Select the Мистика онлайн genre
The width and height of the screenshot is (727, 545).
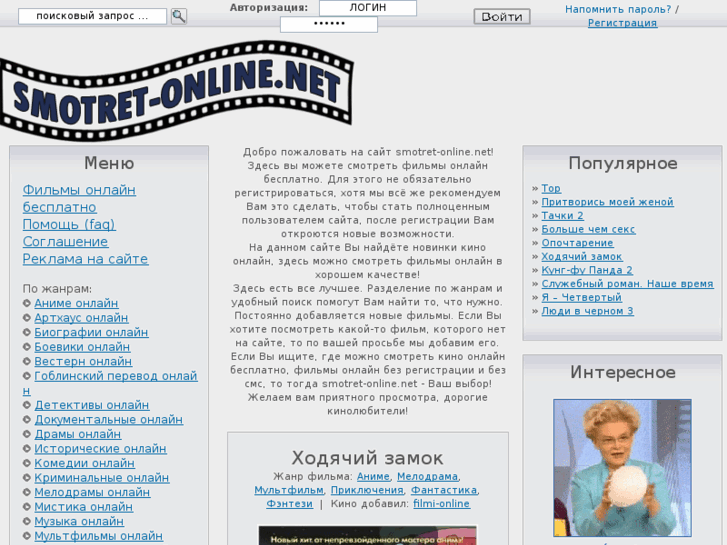coord(83,507)
